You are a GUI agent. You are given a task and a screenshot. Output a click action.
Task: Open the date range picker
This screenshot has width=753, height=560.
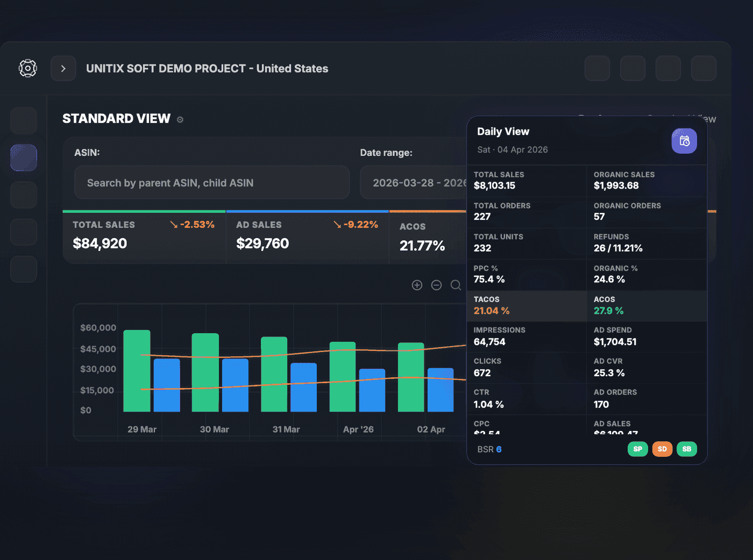(414, 183)
